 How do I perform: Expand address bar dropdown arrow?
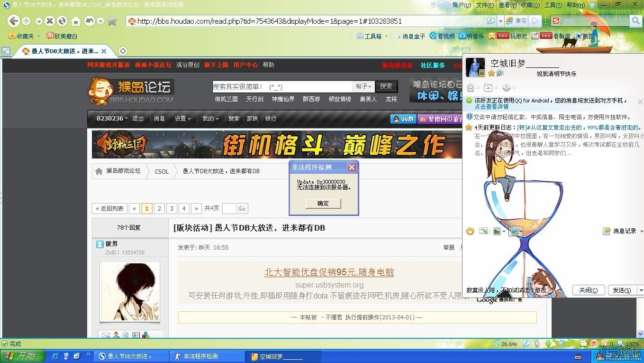click(500, 21)
